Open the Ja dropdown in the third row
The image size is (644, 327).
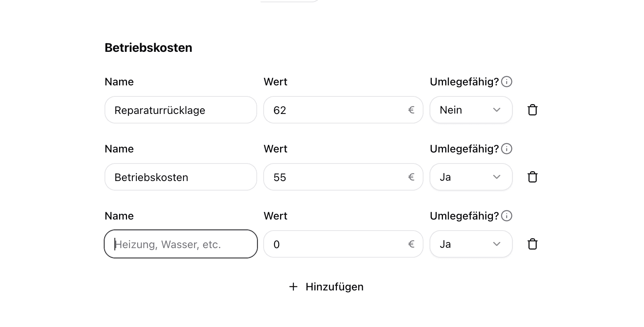coord(471,244)
